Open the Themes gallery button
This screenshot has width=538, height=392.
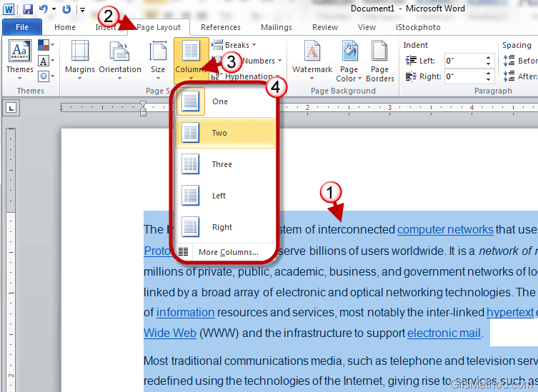(x=20, y=60)
